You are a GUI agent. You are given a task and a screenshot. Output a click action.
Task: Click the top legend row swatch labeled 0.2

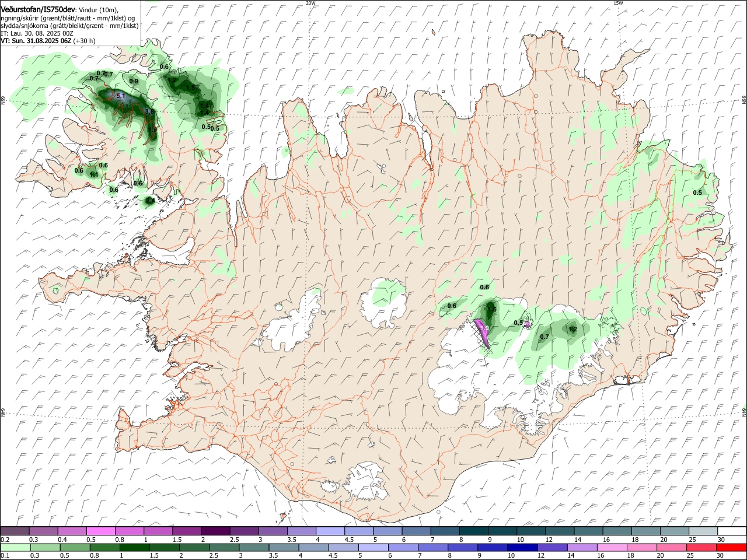15,531
